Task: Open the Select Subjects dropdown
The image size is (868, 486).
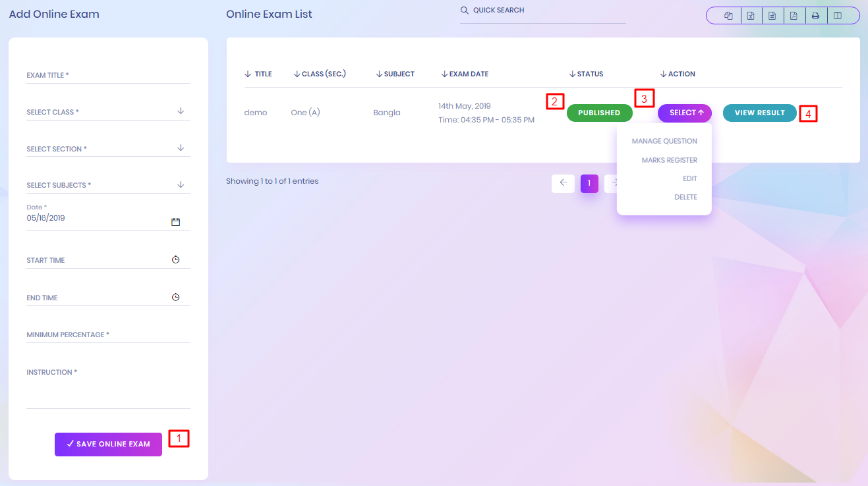Action: (x=180, y=185)
